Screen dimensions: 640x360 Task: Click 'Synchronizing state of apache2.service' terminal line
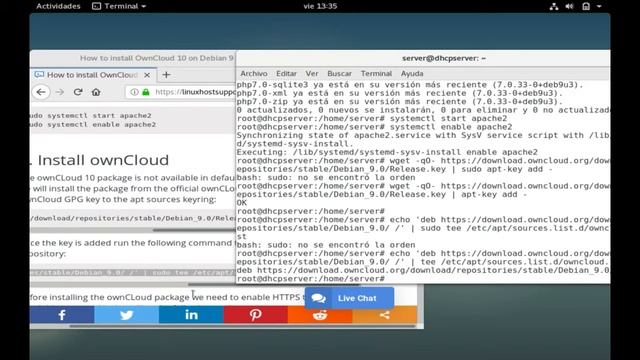tap(423, 136)
